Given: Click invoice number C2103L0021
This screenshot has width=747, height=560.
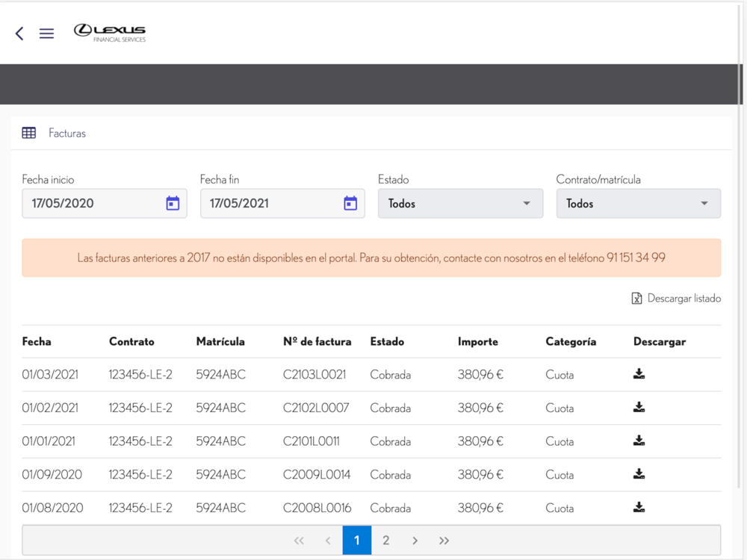Looking at the screenshot, I should click(314, 375).
